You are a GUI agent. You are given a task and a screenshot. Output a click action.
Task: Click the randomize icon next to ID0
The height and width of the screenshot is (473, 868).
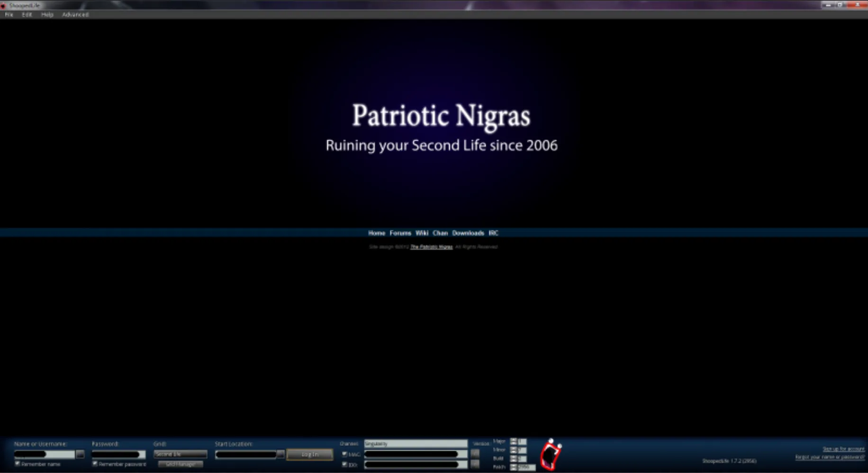coord(475,464)
